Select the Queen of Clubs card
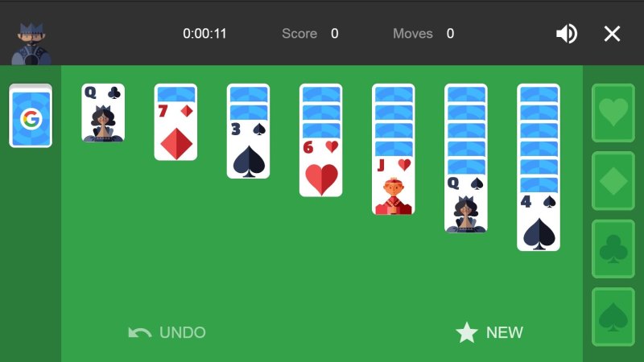 tap(103, 113)
